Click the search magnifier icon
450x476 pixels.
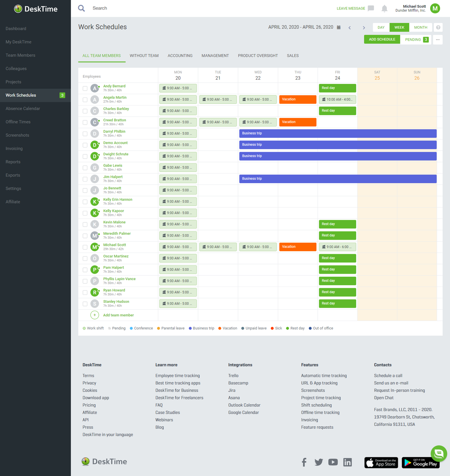tap(81, 8)
